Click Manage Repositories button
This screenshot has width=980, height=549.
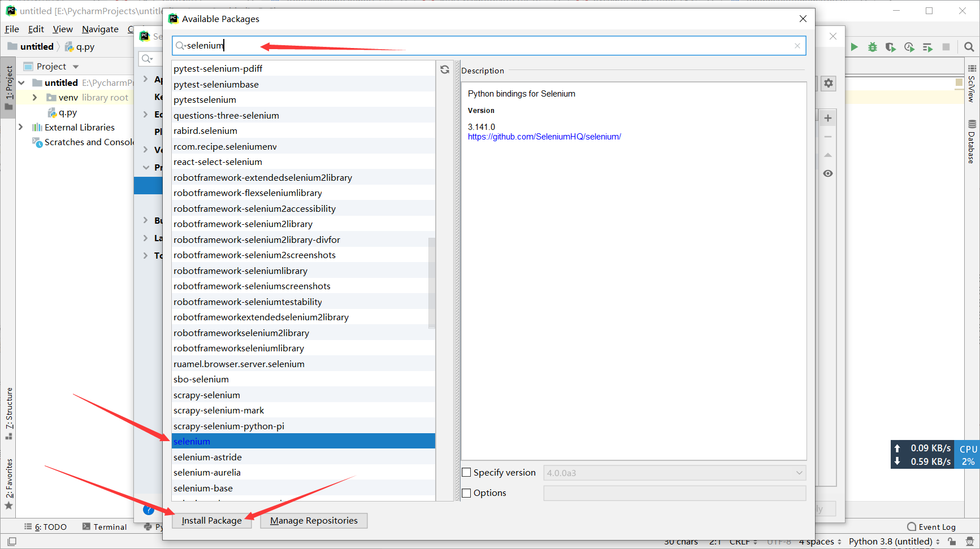[x=314, y=521]
